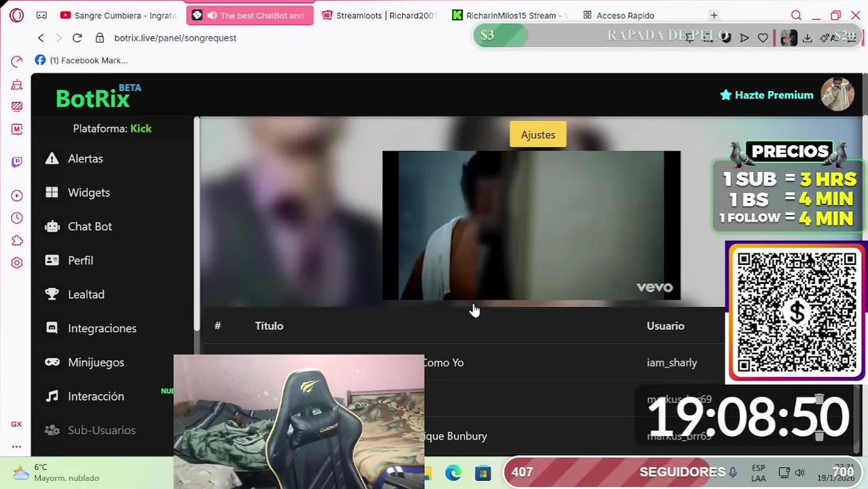868x489 pixels.
Task: Open Integraciones section
Action: [102, 328]
